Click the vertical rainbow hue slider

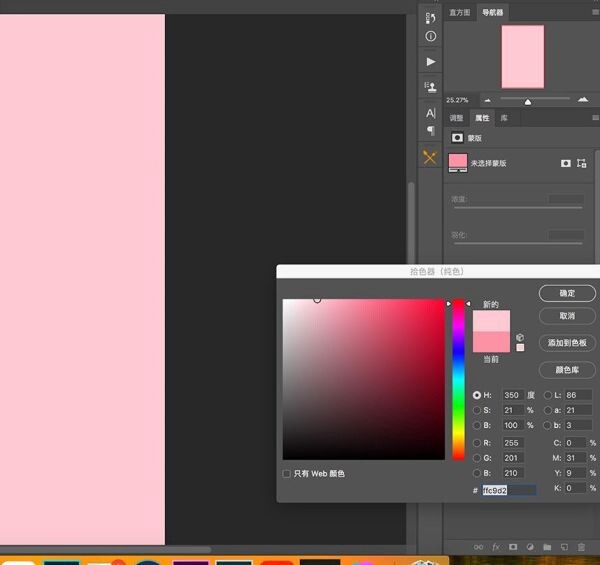tap(458, 379)
